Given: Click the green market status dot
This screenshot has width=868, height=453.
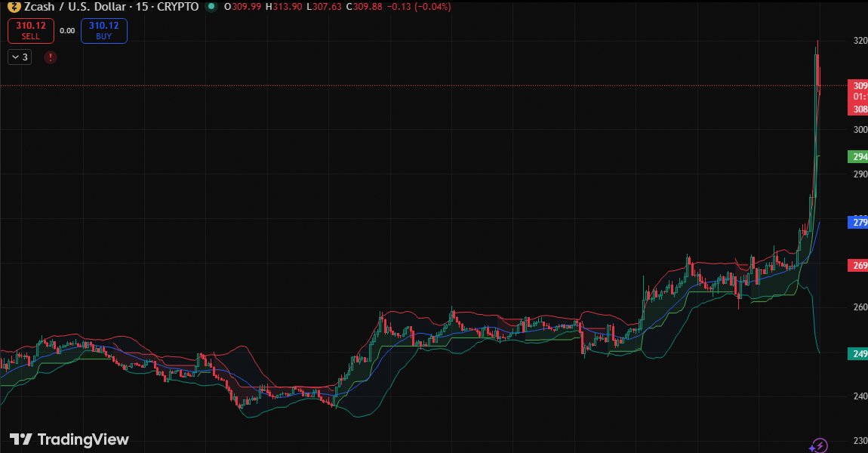Looking at the screenshot, I should tap(210, 7).
